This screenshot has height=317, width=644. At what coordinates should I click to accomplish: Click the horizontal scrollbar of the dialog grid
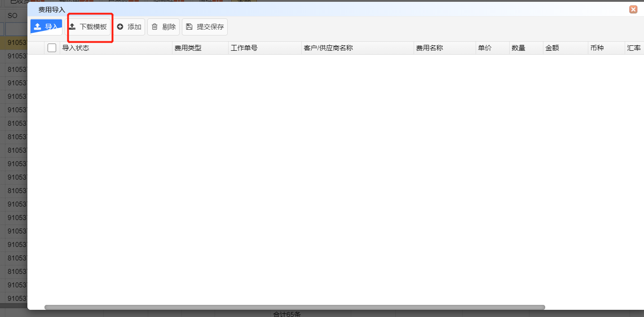[295, 308]
